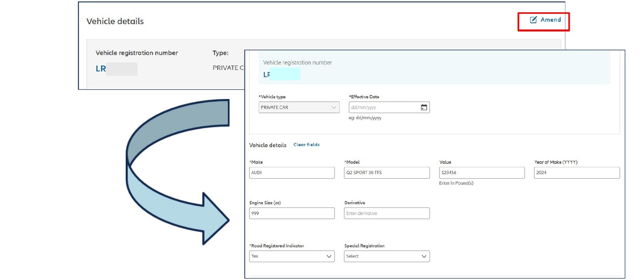Viewport: 644px width, 280px height.
Task: Click the 'eg: dd/mm/yyyy' hint text
Action: pyautogui.click(x=365, y=118)
